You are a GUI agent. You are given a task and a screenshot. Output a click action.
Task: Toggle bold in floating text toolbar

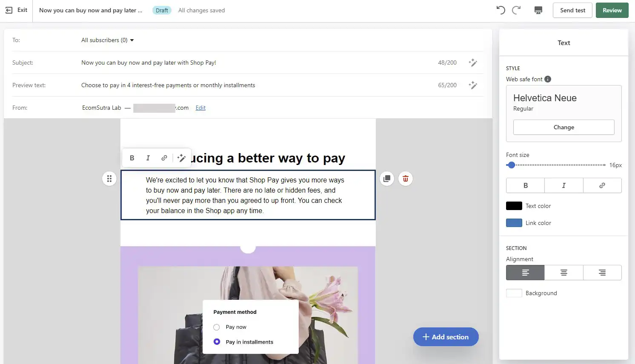coord(132,158)
